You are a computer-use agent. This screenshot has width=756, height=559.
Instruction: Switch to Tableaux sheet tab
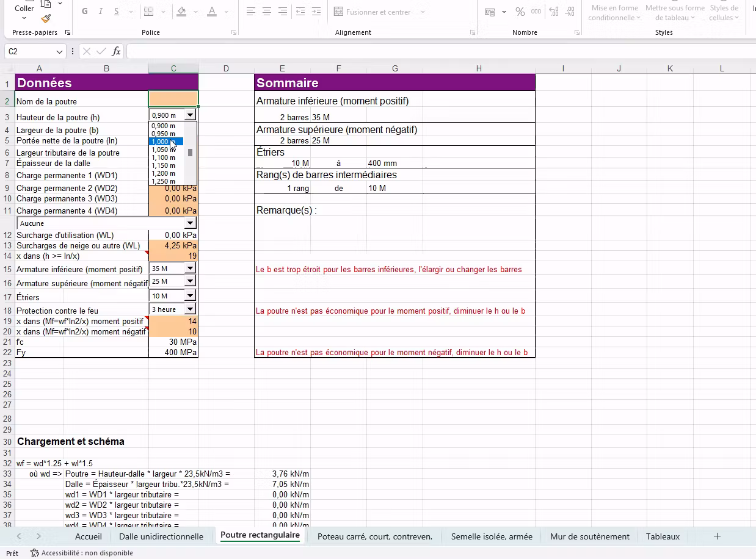[663, 536]
